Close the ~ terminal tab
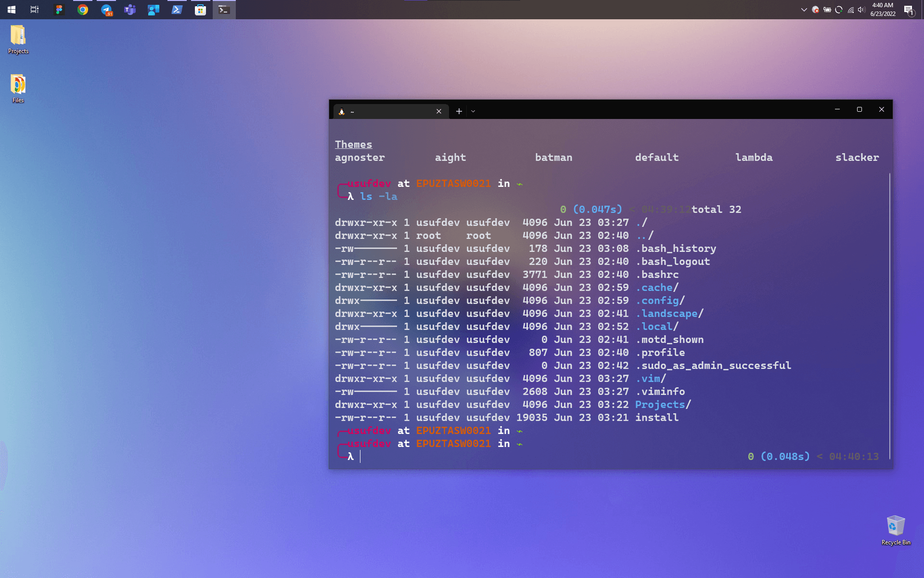 pos(439,111)
